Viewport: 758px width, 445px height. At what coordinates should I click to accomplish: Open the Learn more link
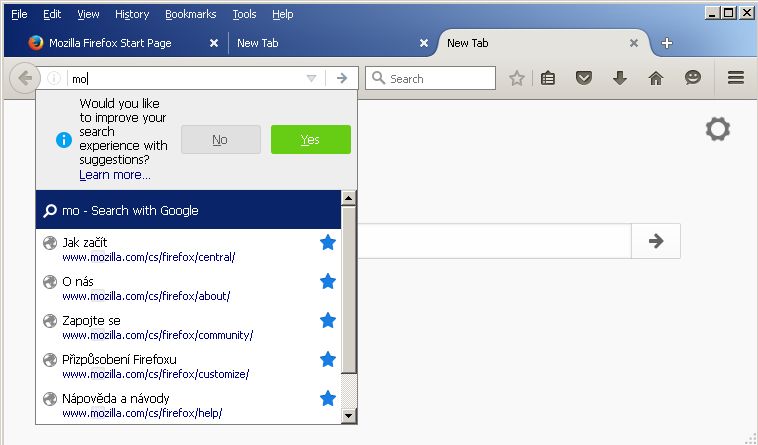pos(115,175)
